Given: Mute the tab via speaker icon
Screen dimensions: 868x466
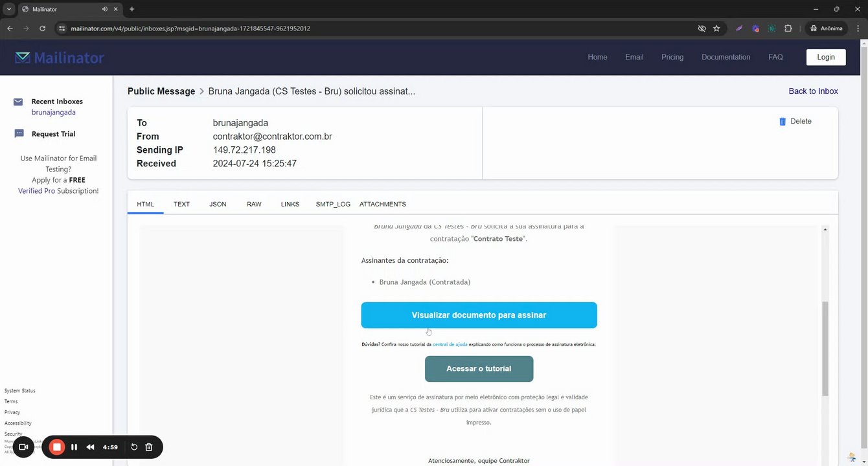Looking at the screenshot, I should [104, 9].
